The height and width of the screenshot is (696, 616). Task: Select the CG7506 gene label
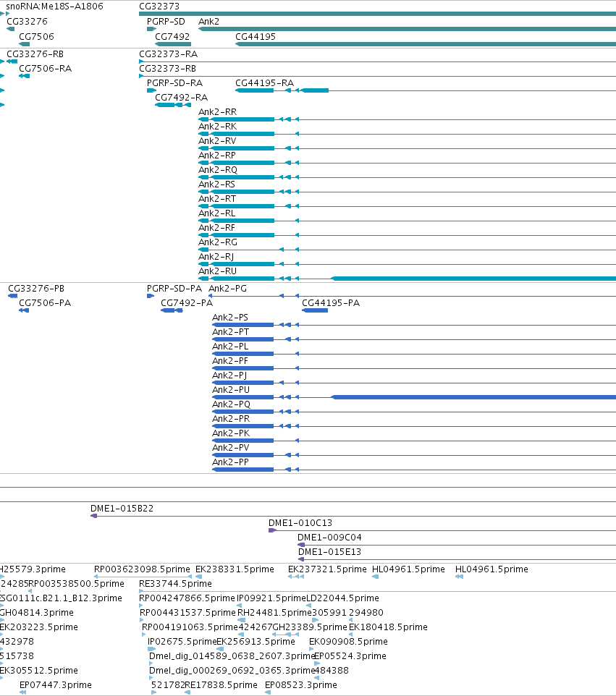pyautogui.click(x=36, y=36)
